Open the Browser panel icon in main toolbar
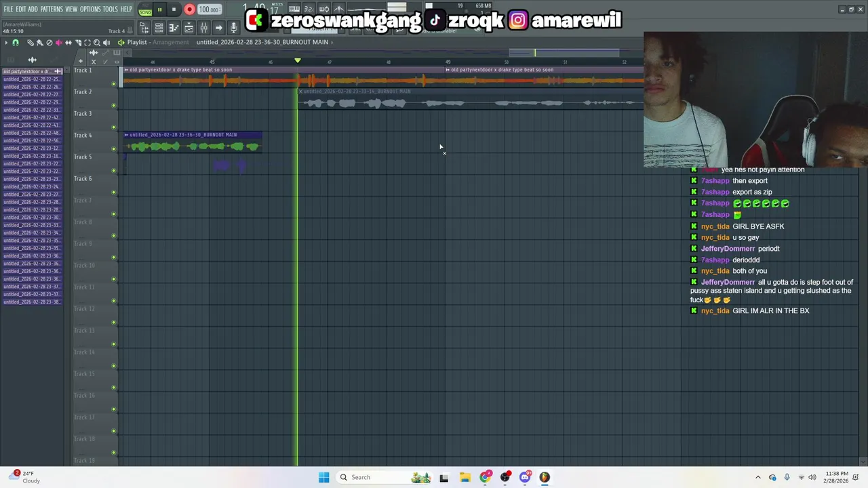This screenshot has height=488, width=868. pyautogui.click(x=144, y=28)
